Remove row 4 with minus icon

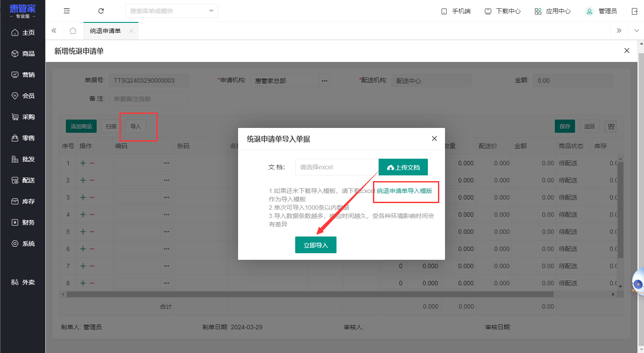92,215
